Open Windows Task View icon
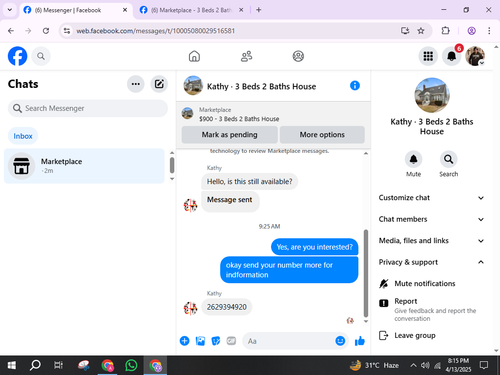This screenshot has width=500, height=375. [x=59, y=365]
